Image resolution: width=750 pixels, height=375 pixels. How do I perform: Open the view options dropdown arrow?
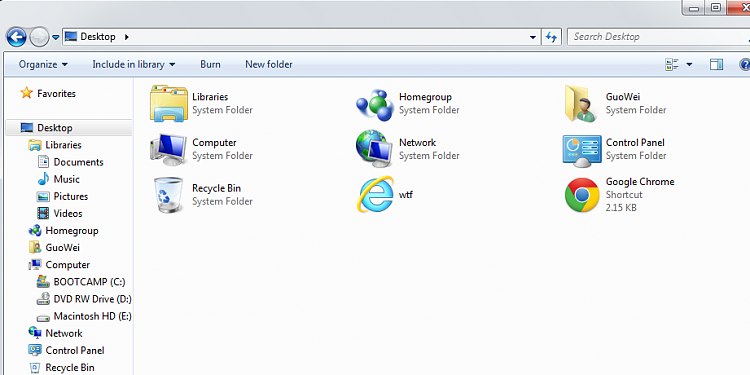click(689, 65)
